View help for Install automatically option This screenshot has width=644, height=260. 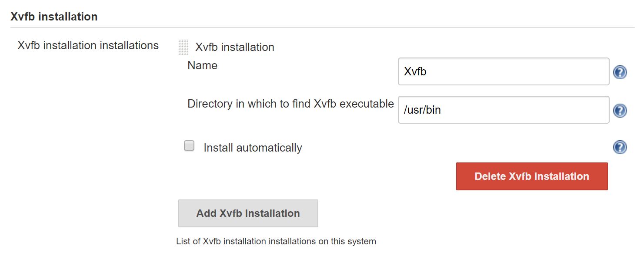click(x=620, y=147)
